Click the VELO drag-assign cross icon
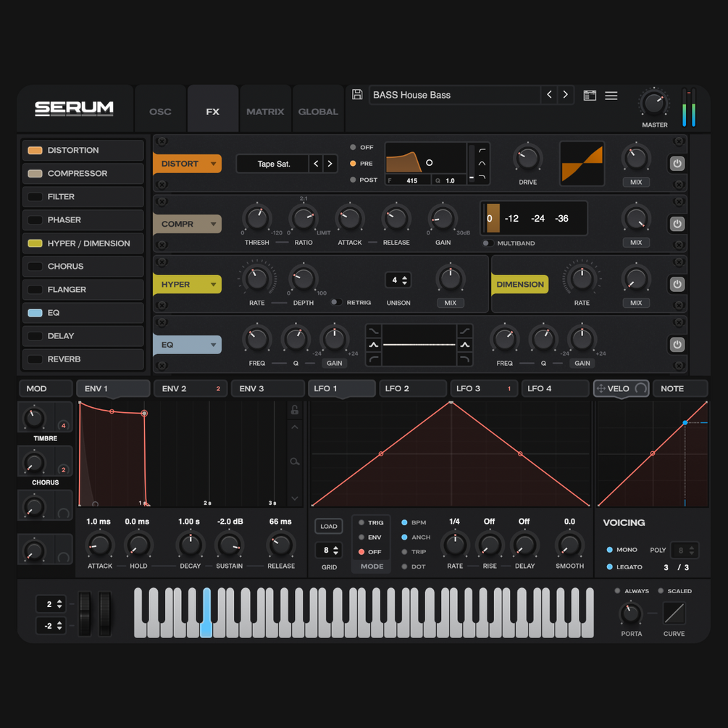 [x=601, y=388]
